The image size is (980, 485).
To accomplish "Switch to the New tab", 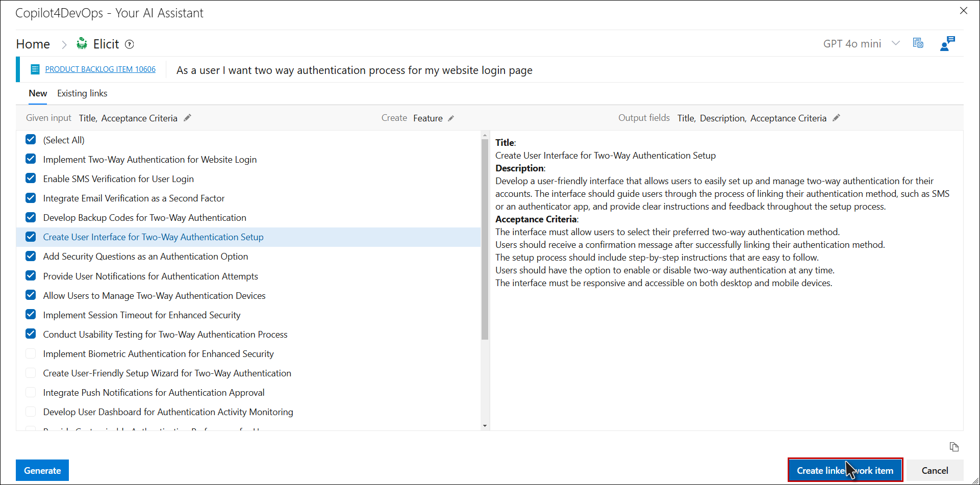I will coord(38,93).
